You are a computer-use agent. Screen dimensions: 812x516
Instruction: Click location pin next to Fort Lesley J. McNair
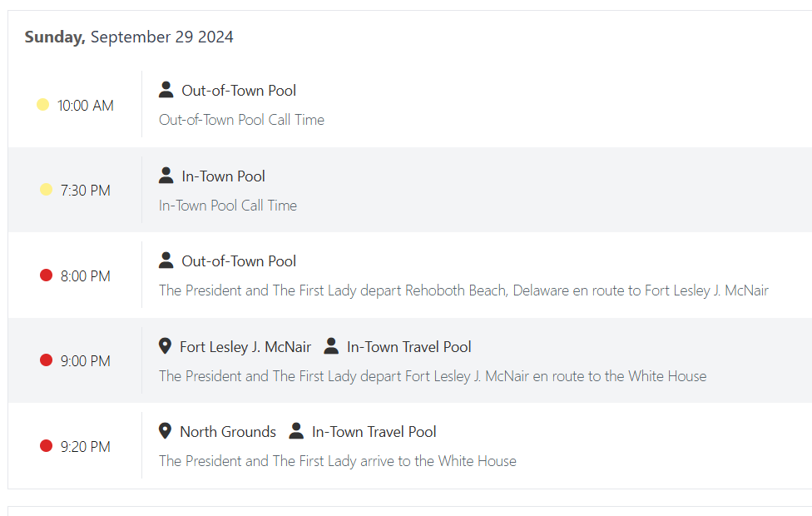165,346
